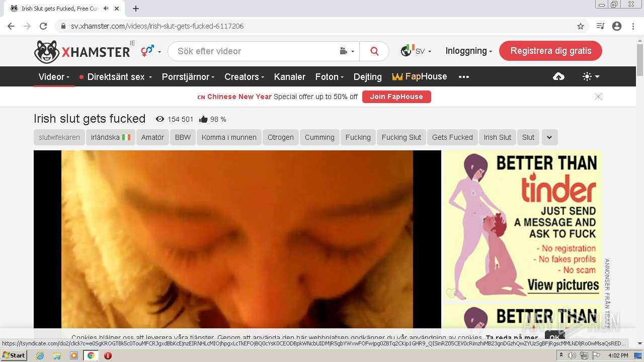Toggle the brightness theme sun icon
Screen dimensions: 644x362
pyautogui.click(x=591, y=76)
